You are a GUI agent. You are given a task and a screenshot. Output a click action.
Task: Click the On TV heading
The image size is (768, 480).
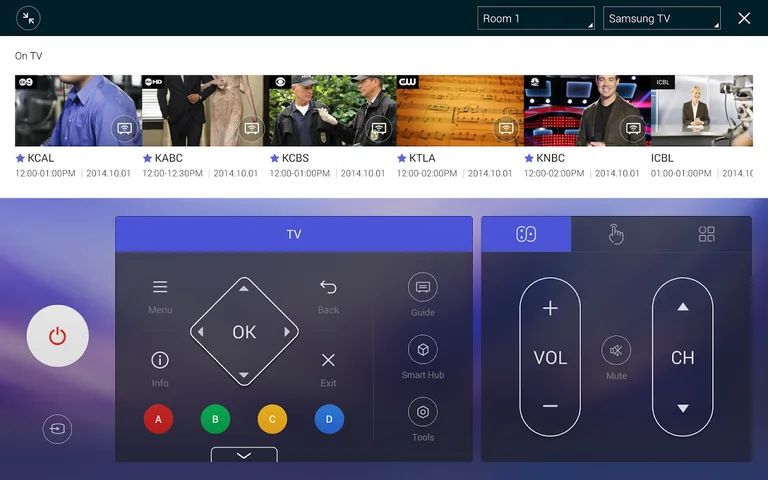click(28, 56)
